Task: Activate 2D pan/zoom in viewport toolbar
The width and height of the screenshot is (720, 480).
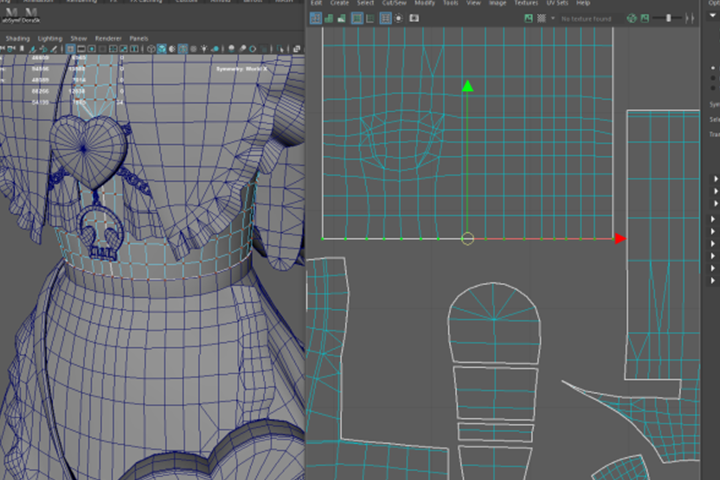Action: click(44, 49)
